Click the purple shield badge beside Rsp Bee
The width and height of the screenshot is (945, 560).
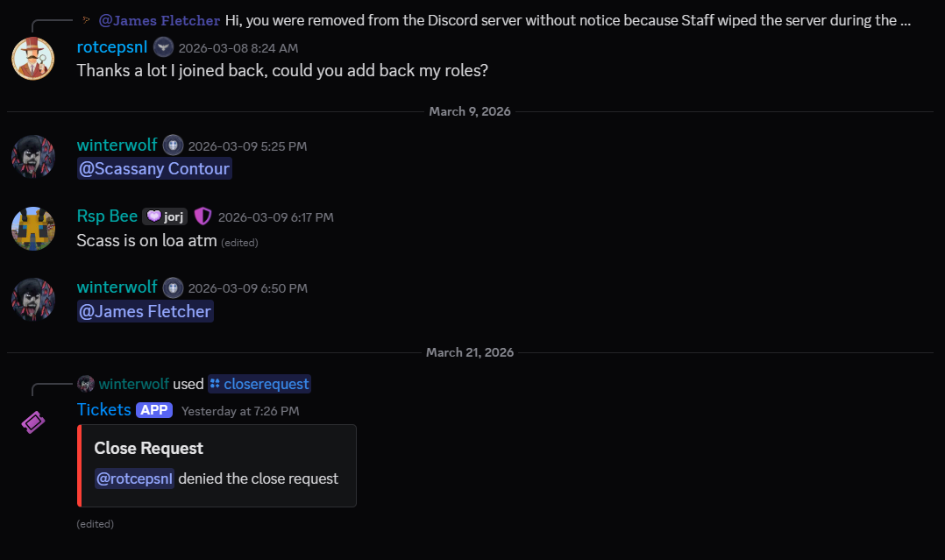point(202,216)
